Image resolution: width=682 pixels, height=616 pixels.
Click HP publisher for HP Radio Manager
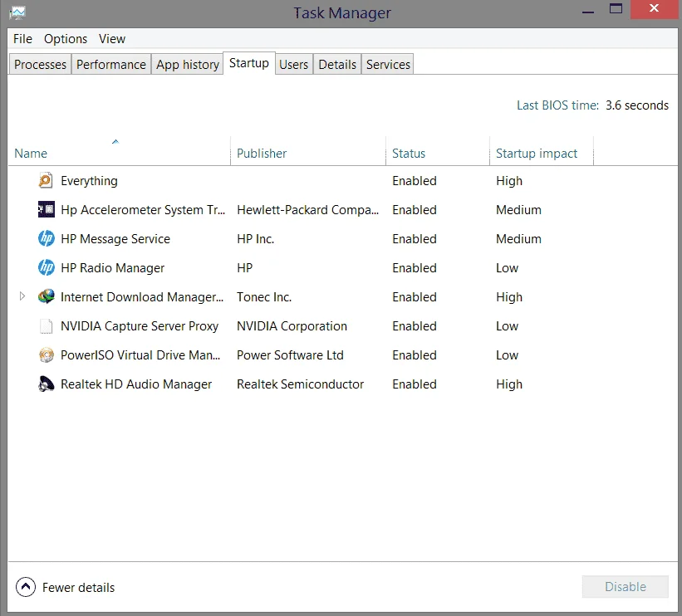[x=244, y=268]
